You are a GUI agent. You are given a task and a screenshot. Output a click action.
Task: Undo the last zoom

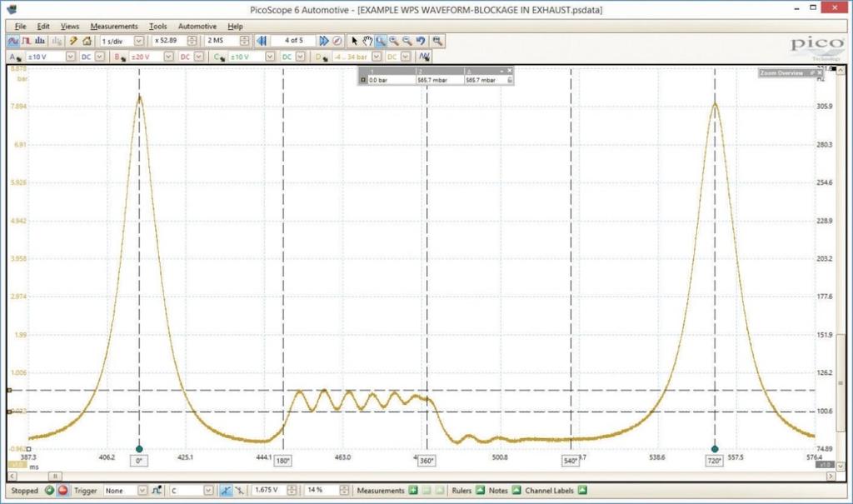(421, 41)
